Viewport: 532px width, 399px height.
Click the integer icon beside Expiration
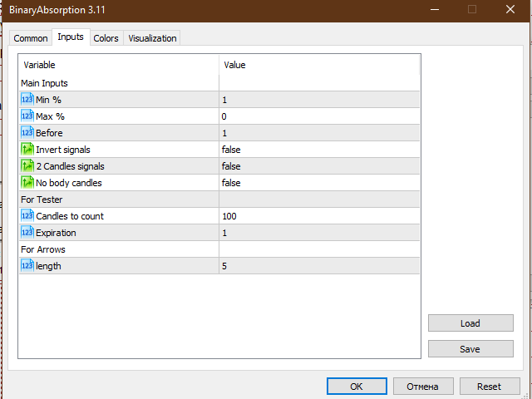tap(27, 233)
